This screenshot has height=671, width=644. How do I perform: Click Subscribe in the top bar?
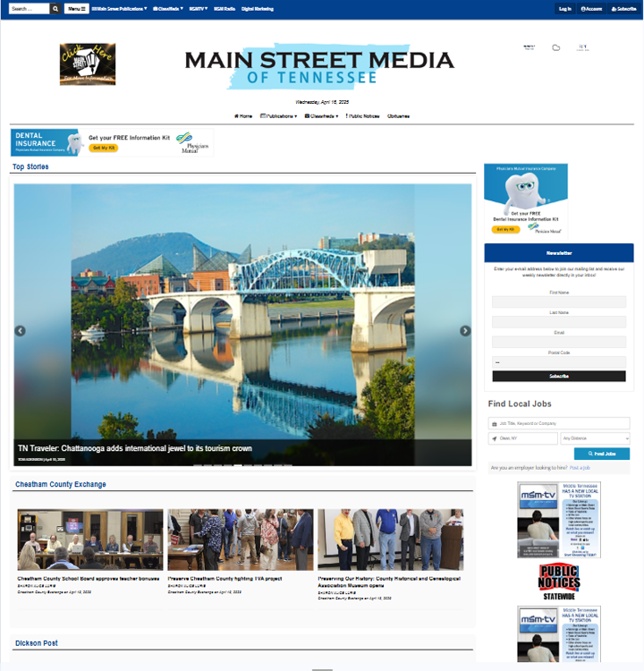click(624, 9)
